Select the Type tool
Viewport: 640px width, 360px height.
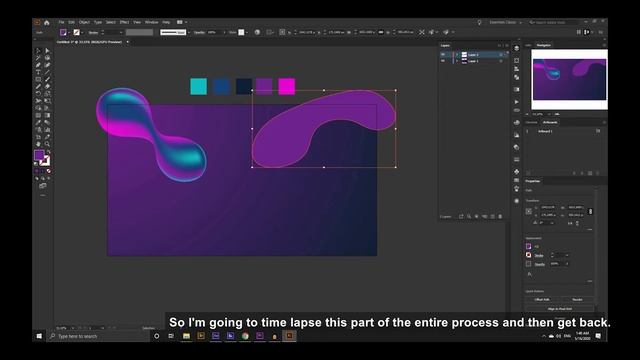pos(38,72)
